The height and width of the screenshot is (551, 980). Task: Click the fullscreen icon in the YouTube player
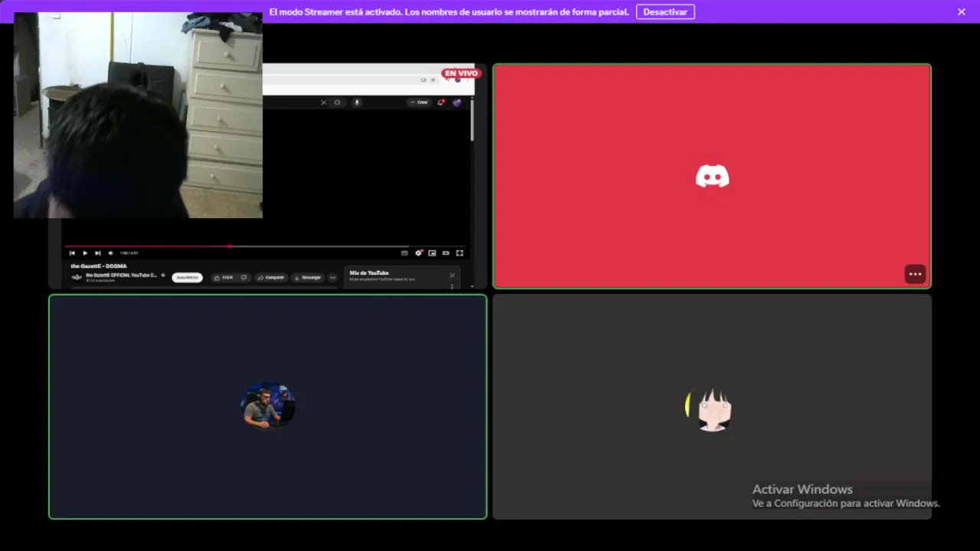click(459, 253)
